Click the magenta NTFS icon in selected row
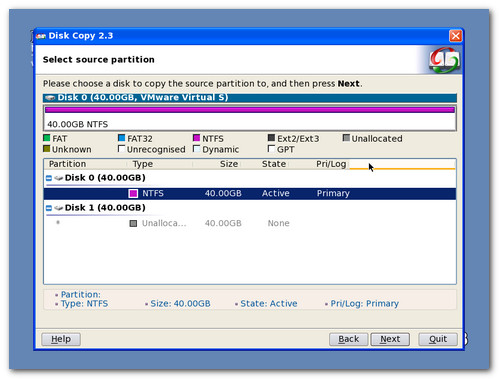Viewport: 499px width, 379px height. point(133,193)
